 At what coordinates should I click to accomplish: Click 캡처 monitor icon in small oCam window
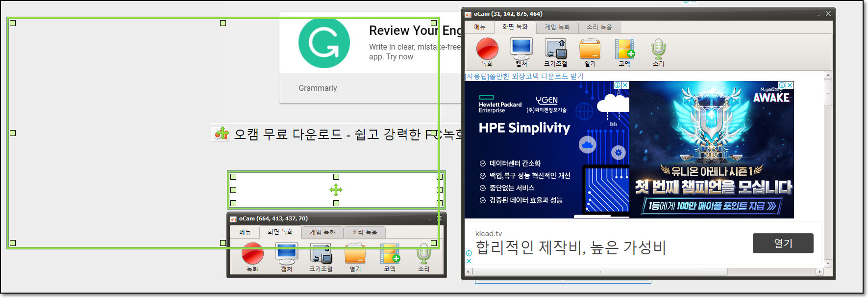click(x=287, y=254)
